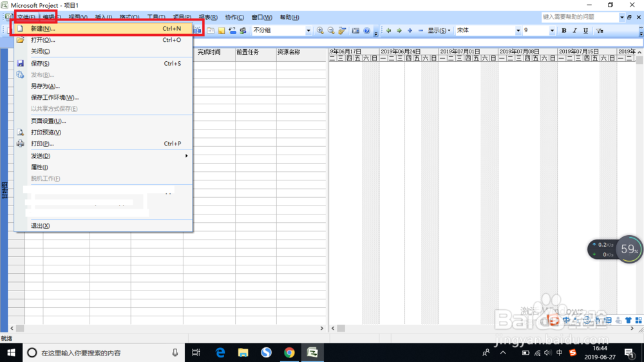
Task: Open the 窗口(W) menu
Action: pyautogui.click(x=261, y=17)
